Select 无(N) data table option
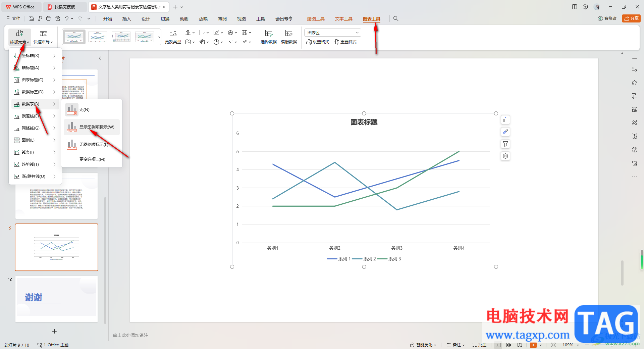Screen dimensions: 644x349 click(x=92, y=110)
